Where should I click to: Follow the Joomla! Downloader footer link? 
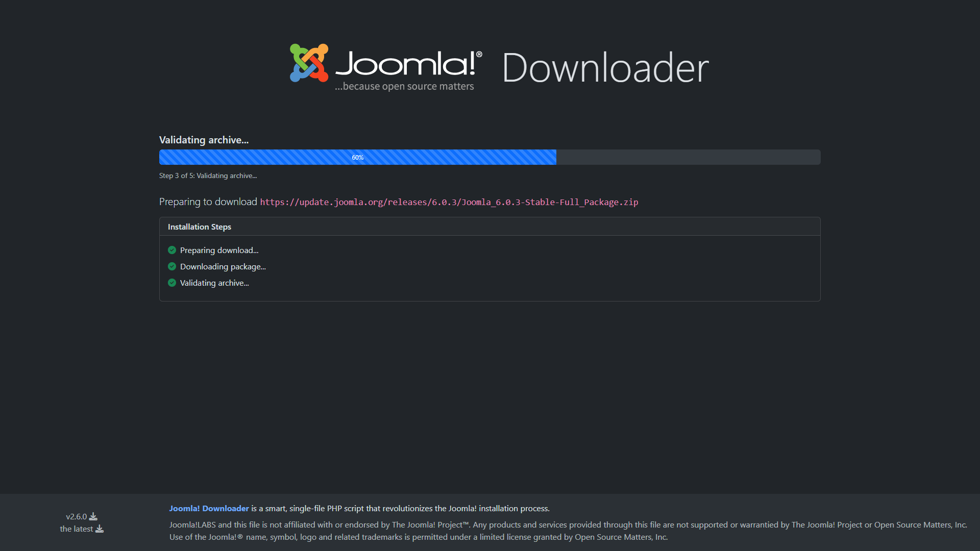(x=209, y=508)
